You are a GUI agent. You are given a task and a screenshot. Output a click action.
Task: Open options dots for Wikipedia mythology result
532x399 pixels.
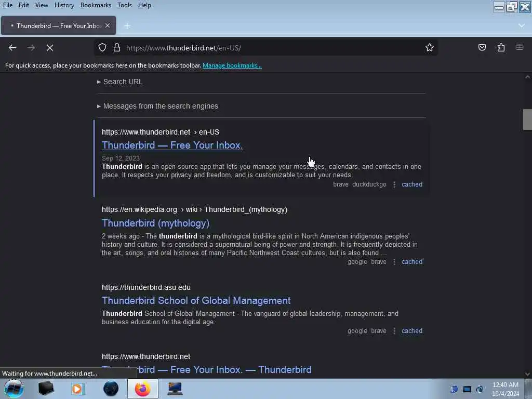point(394,262)
